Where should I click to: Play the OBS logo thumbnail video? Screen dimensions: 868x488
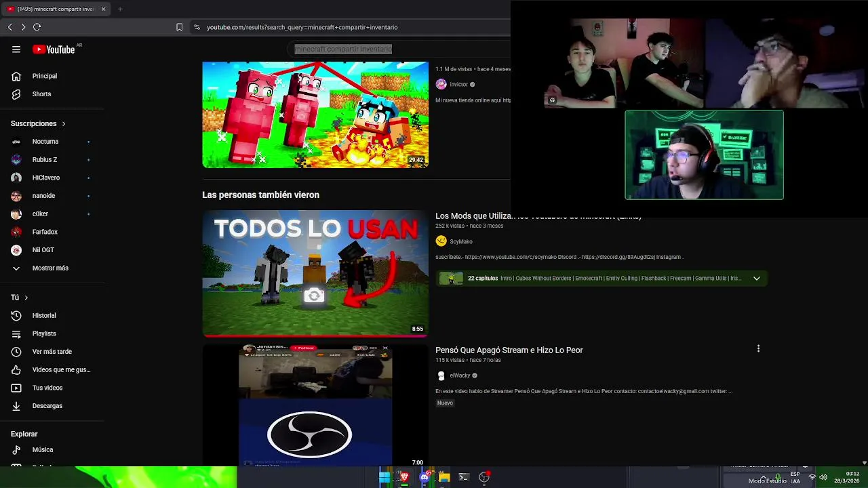[315, 405]
